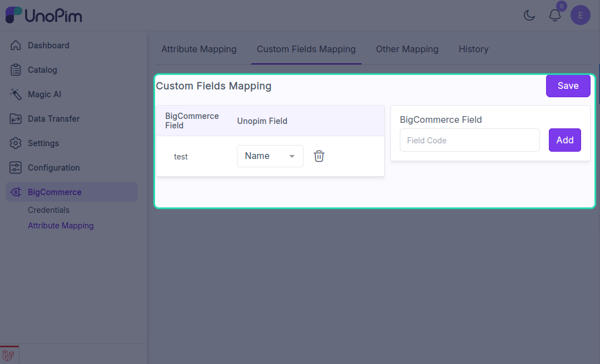Click the Catalog clipboard icon
Screen dimensions: 600x364
(16, 69)
